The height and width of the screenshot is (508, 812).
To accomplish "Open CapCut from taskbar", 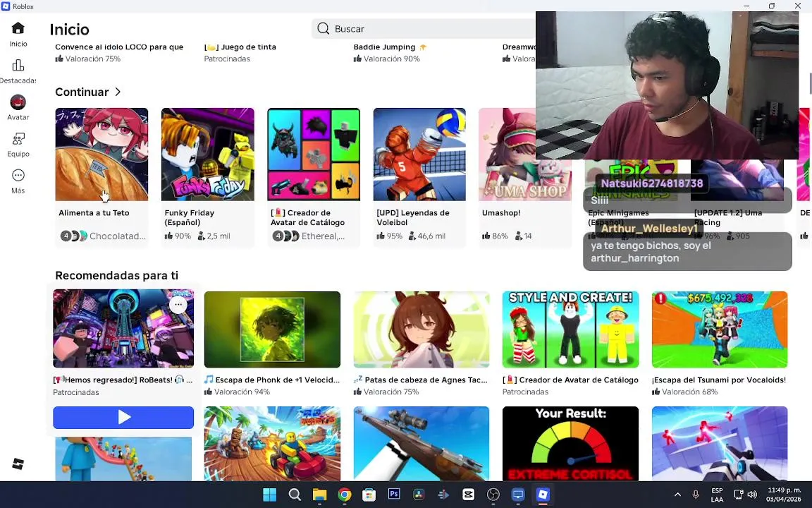I will (468, 495).
